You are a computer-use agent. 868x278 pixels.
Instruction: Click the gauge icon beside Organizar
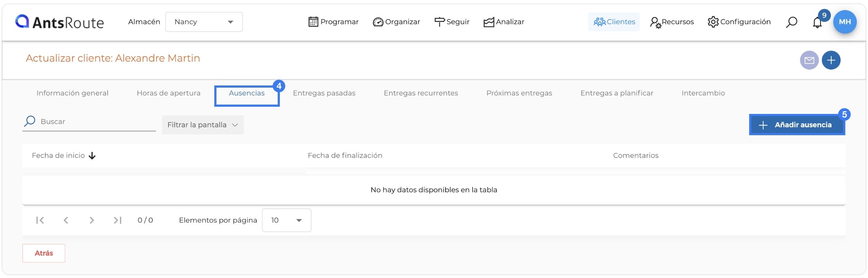click(378, 22)
